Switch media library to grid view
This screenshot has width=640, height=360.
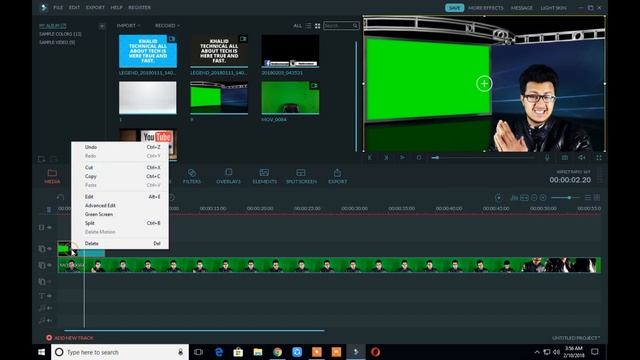[317, 26]
